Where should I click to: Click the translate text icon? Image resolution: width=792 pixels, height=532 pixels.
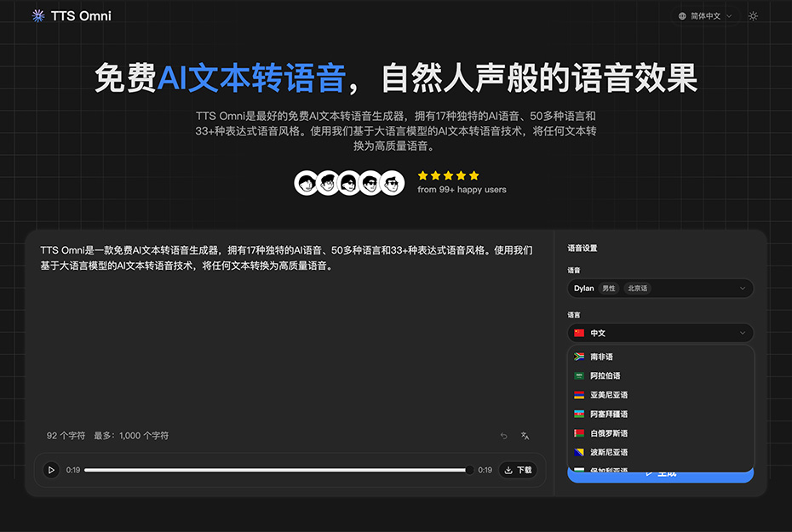click(x=525, y=436)
